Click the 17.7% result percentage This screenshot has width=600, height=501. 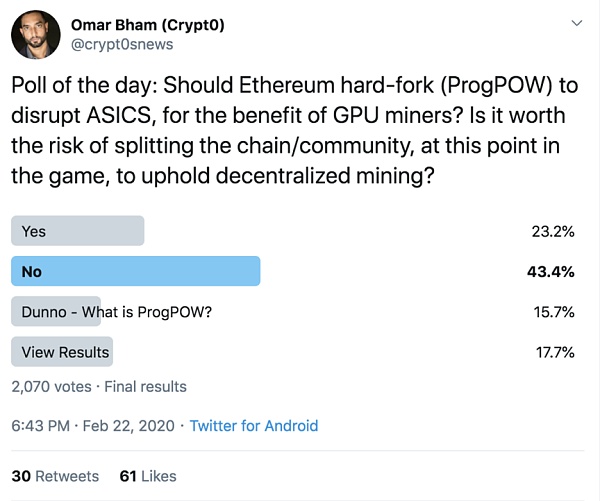point(552,352)
